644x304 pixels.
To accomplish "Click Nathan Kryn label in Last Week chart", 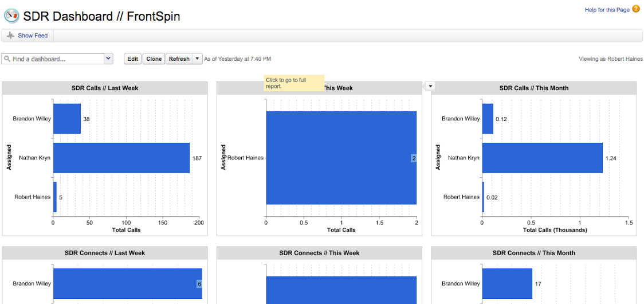I will pyautogui.click(x=34, y=158).
